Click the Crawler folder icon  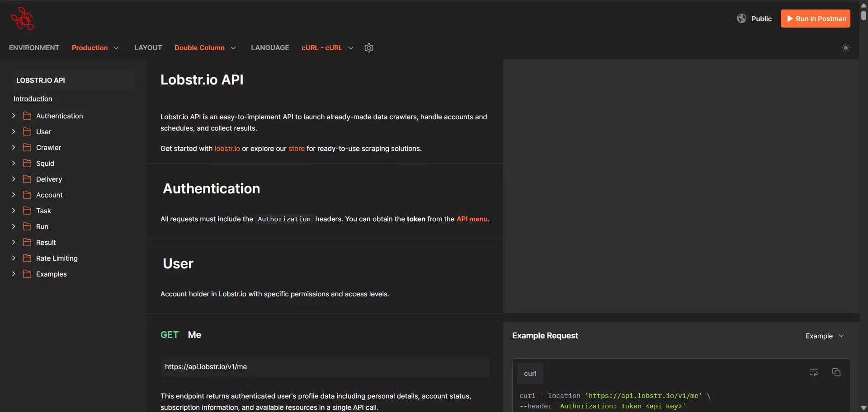27,147
